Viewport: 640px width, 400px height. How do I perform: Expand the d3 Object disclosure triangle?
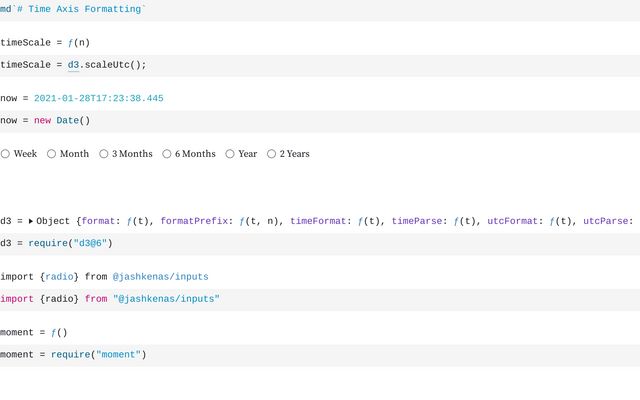tap(31, 221)
